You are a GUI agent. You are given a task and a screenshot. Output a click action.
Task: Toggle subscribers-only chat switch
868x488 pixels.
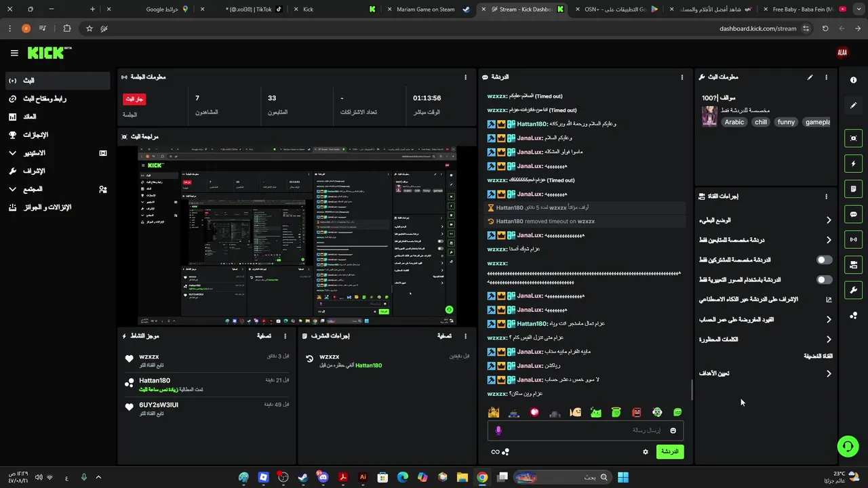824,260
